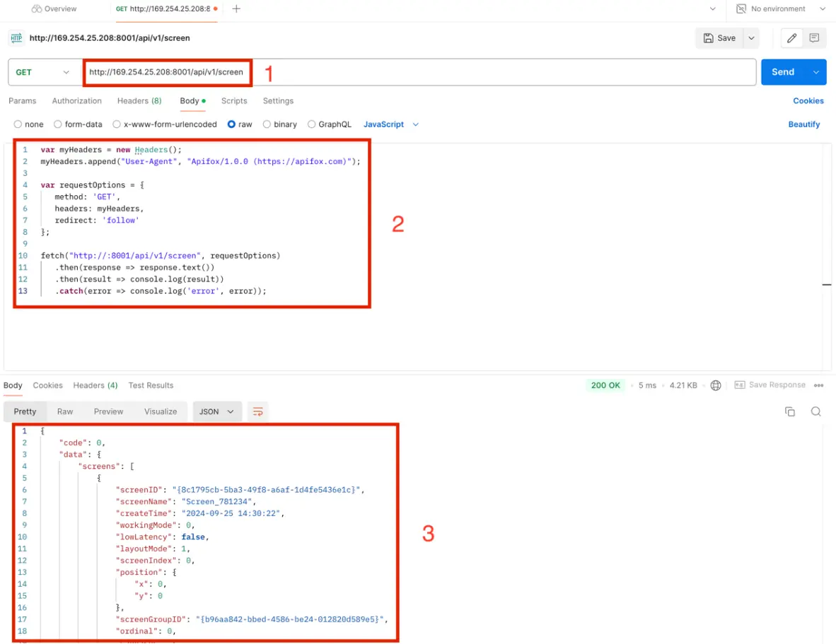This screenshot has width=836, height=644.
Task: Click the edit pencil icon
Action: [x=792, y=38]
